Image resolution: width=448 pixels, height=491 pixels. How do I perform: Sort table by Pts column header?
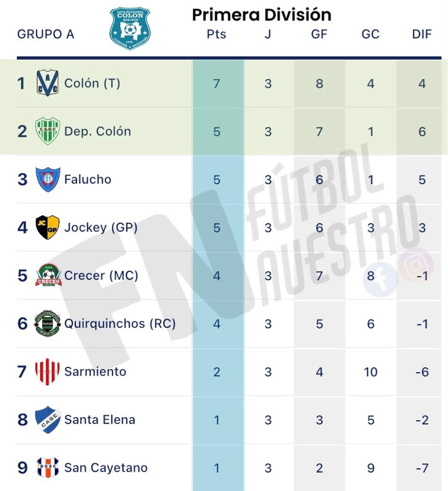pyautogui.click(x=216, y=34)
